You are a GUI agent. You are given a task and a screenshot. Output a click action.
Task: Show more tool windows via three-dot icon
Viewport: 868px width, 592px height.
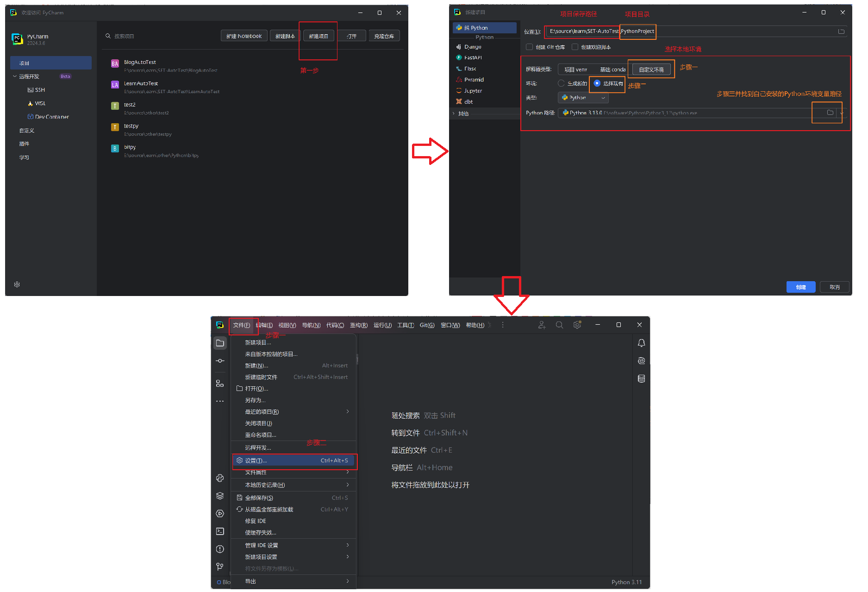220,401
